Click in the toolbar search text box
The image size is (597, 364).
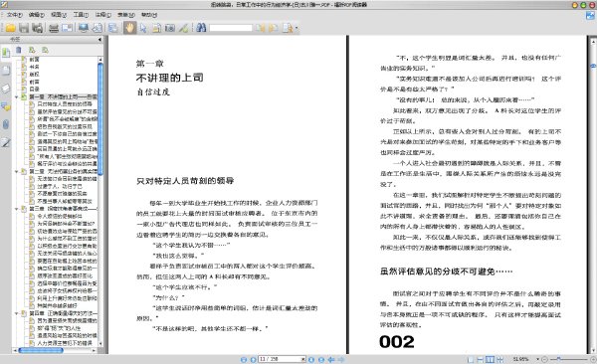coord(231,28)
